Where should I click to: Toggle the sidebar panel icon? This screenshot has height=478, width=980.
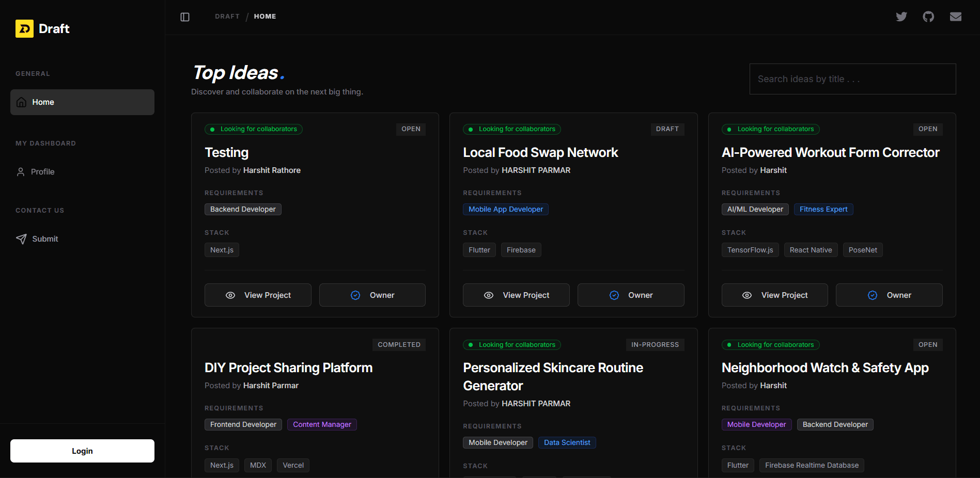[x=185, y=17]
